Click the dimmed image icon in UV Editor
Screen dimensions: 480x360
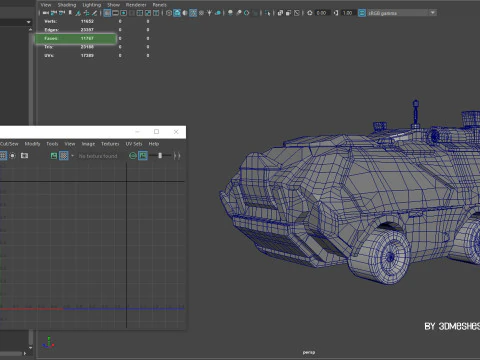(x=133, y=156)
